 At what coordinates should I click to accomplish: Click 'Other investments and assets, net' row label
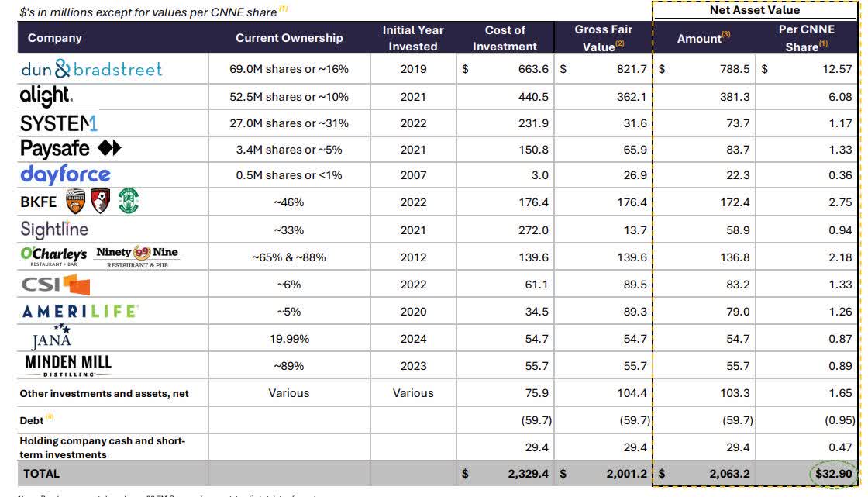(104, 393)
